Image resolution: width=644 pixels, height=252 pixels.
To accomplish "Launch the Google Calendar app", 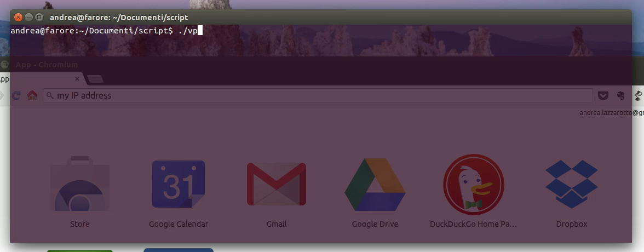I will (x=178, y=185).
